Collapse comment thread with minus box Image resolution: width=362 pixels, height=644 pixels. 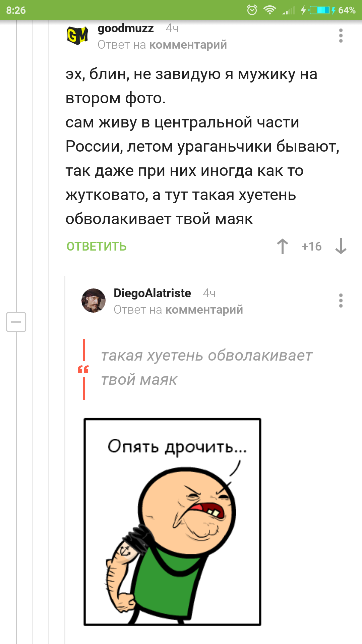pyautogui.click(x=16, y=322)
